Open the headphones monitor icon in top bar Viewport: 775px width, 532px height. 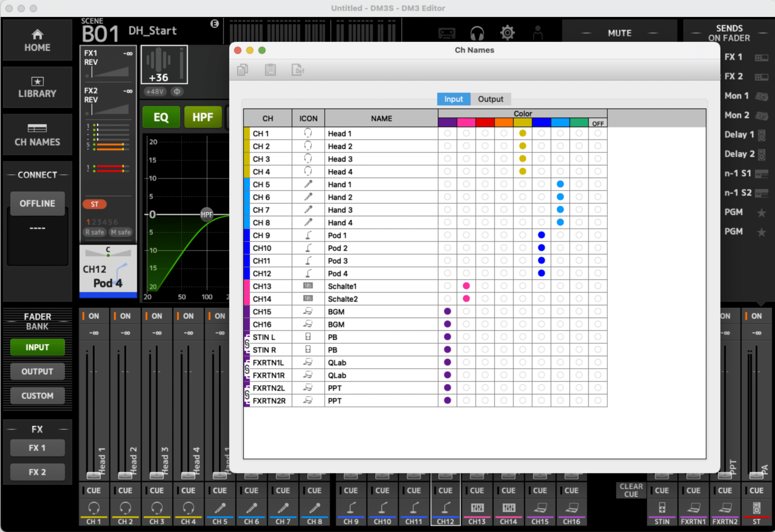click(477, 33)
